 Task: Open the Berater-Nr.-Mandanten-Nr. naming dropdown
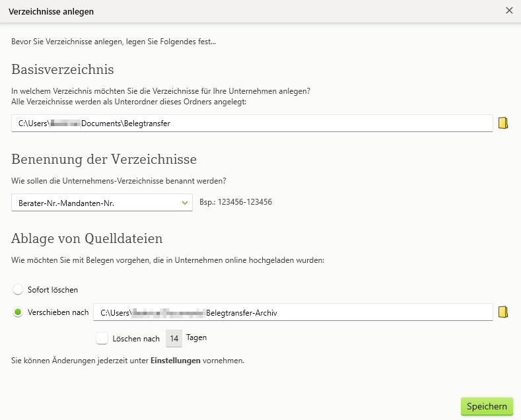(x=99, y=203)
